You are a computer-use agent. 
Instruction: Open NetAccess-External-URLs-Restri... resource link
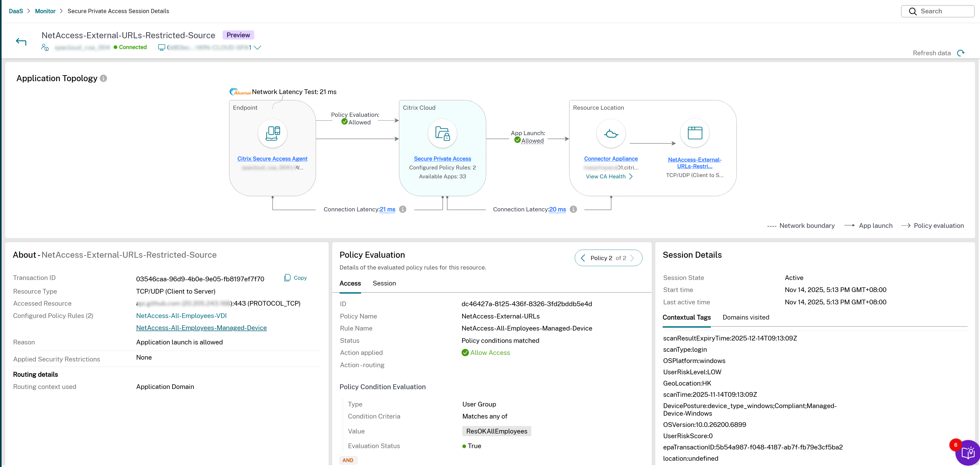coord(695,163)
